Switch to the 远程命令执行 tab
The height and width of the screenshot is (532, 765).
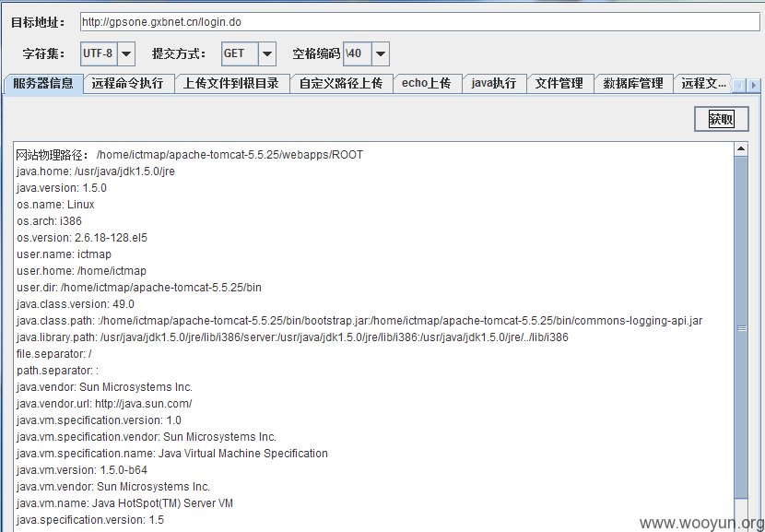pos(128,84)
